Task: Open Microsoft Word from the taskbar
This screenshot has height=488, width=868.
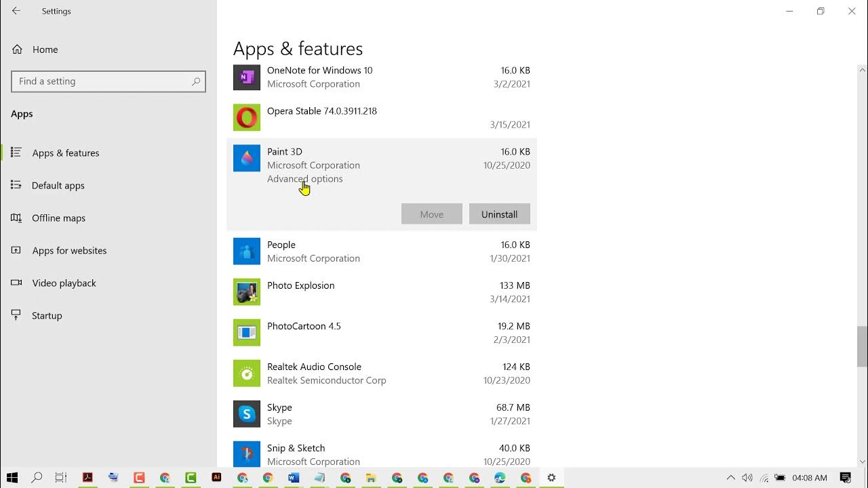Action: pos(294,478)
